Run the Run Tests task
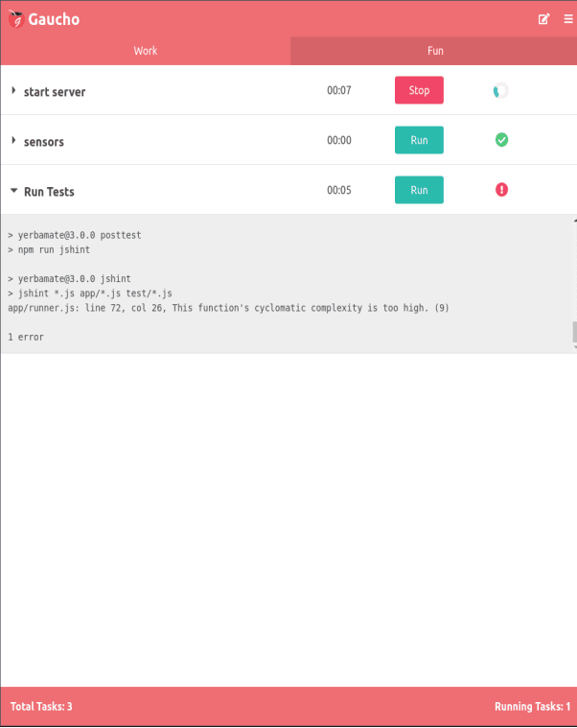The width and height of the screenshot is (577, 728). 419,190
